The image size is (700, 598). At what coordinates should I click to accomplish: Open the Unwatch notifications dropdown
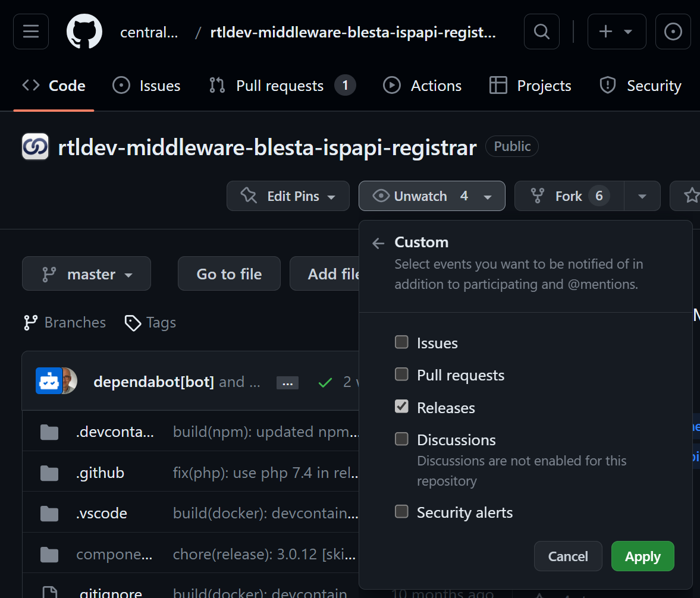point(432,196)
